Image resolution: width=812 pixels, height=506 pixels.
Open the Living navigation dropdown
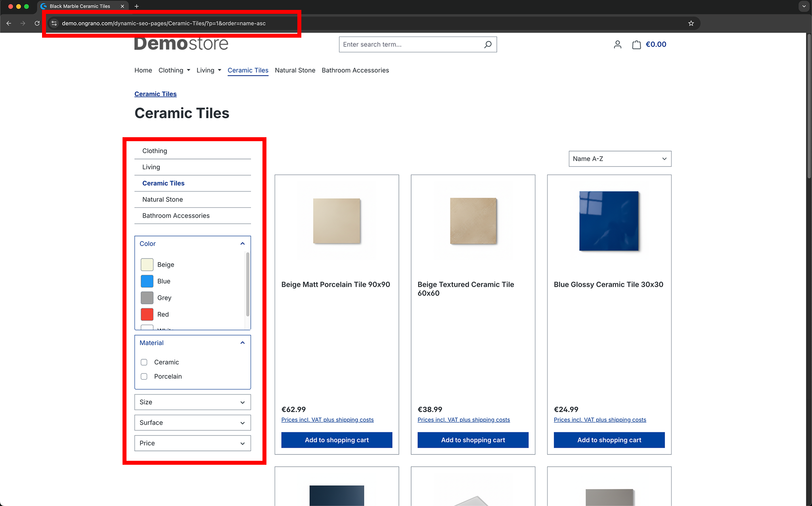209,70
